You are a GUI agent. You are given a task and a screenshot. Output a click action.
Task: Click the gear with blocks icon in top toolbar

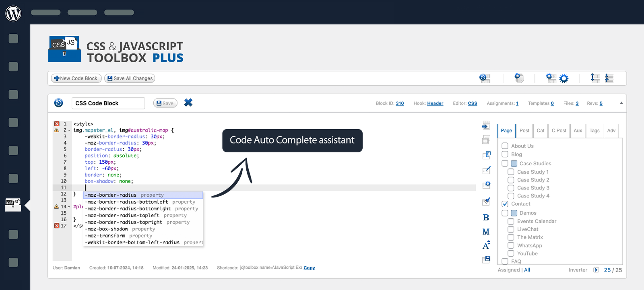[x=551, y=78]
